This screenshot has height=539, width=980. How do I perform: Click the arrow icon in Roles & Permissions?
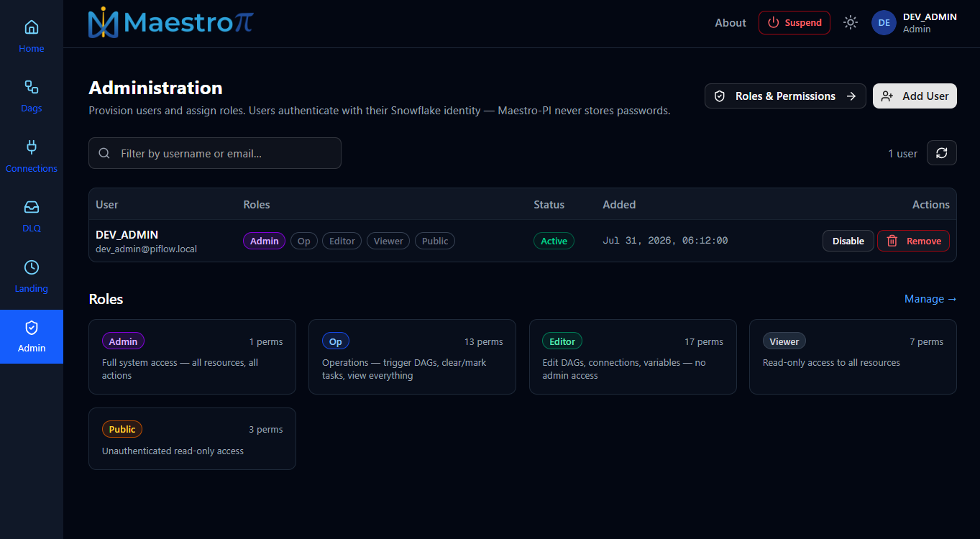tap(851, 96)
